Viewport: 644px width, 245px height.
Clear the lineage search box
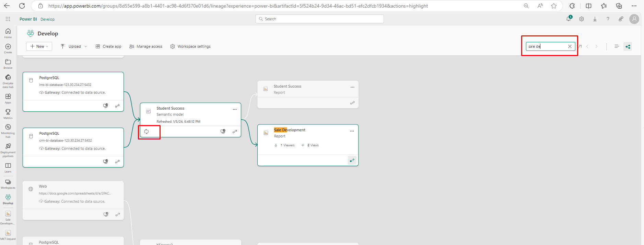point(570,46)
